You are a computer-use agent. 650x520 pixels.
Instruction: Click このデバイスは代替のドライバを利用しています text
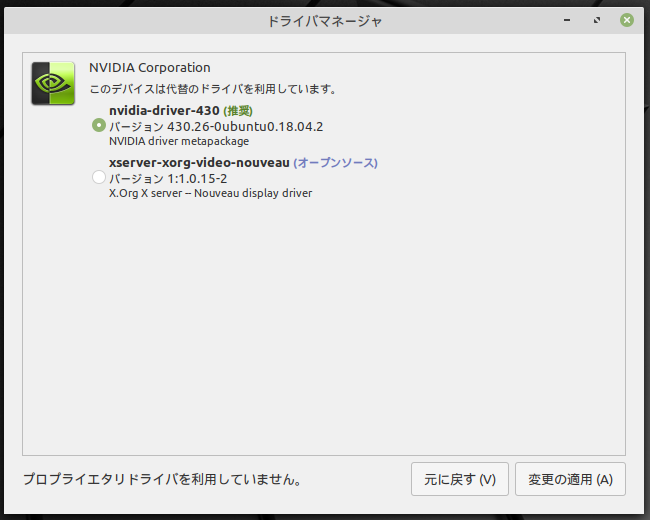[x=213, y=89]
